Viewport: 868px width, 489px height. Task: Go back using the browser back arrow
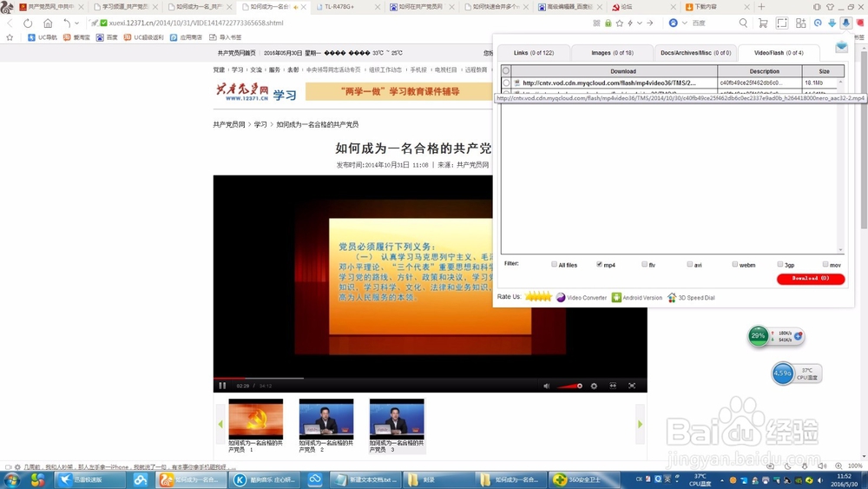10,23
